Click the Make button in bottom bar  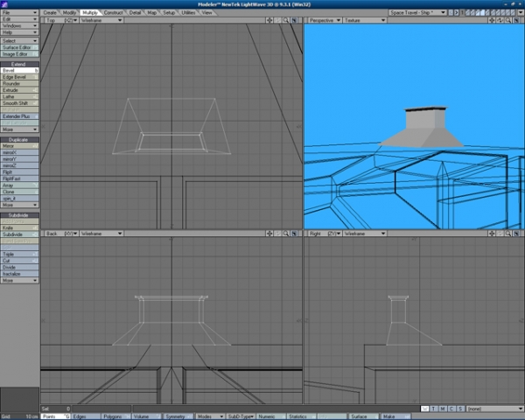(395, 416)
